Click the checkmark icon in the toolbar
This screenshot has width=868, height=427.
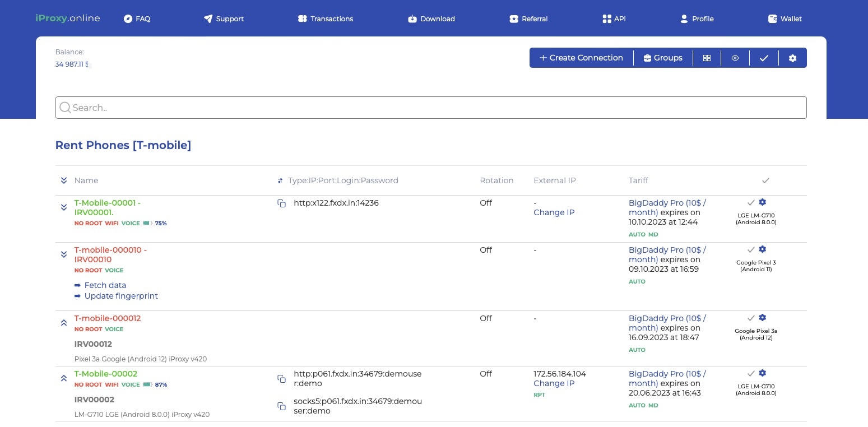click(764, 58)
